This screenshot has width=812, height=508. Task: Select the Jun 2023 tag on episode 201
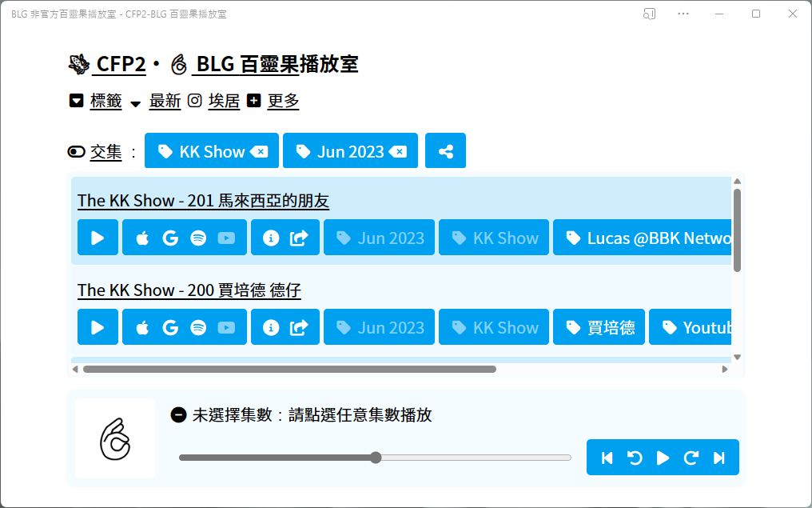(379, 238)
